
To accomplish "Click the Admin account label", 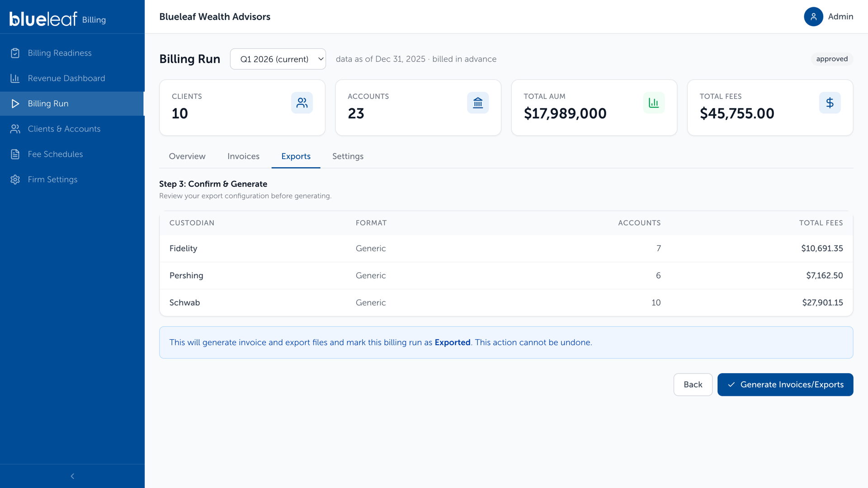I will point(840,17).
